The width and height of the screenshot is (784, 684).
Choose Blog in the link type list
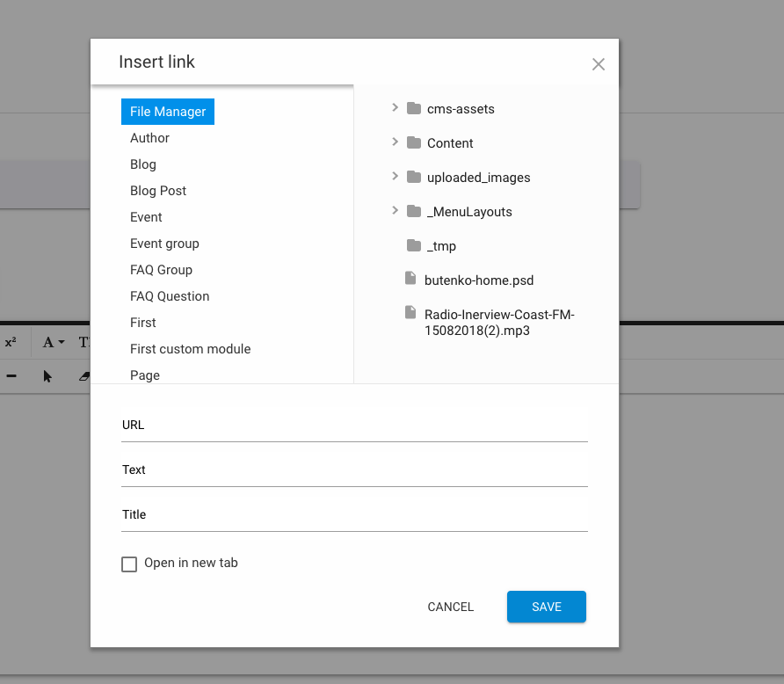[143, 164]
